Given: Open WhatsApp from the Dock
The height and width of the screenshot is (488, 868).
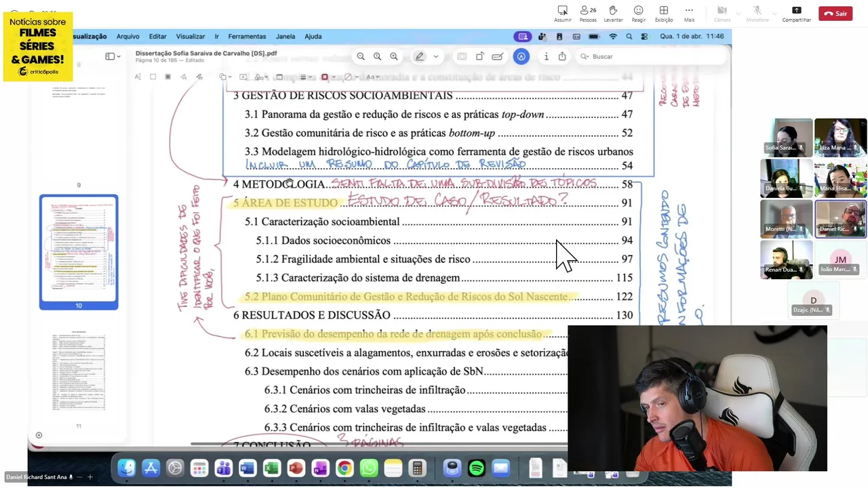Looking at the screenshot, I should 368,468.
